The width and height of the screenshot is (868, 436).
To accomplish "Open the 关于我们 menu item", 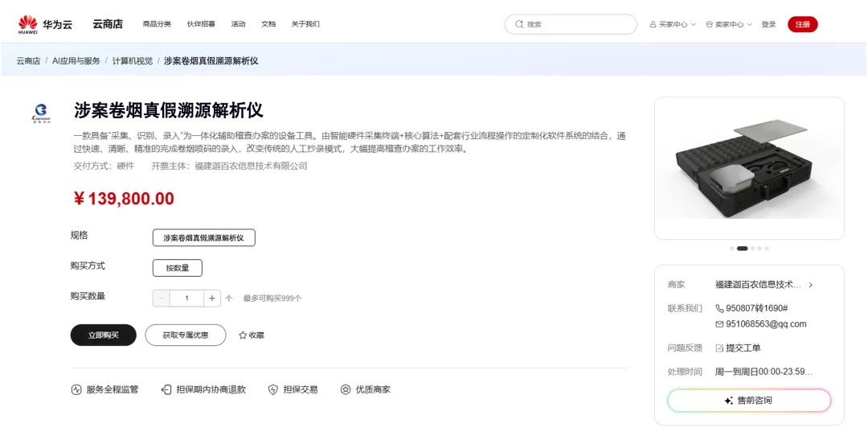I will [x=305, y=24].
